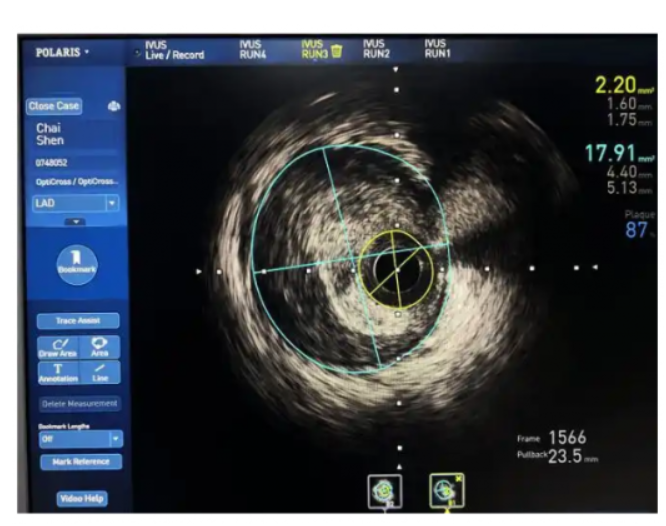Screen dimensions: 666x526
Task: Click the vessel area value 17.91
Action: tap(619, 153)
